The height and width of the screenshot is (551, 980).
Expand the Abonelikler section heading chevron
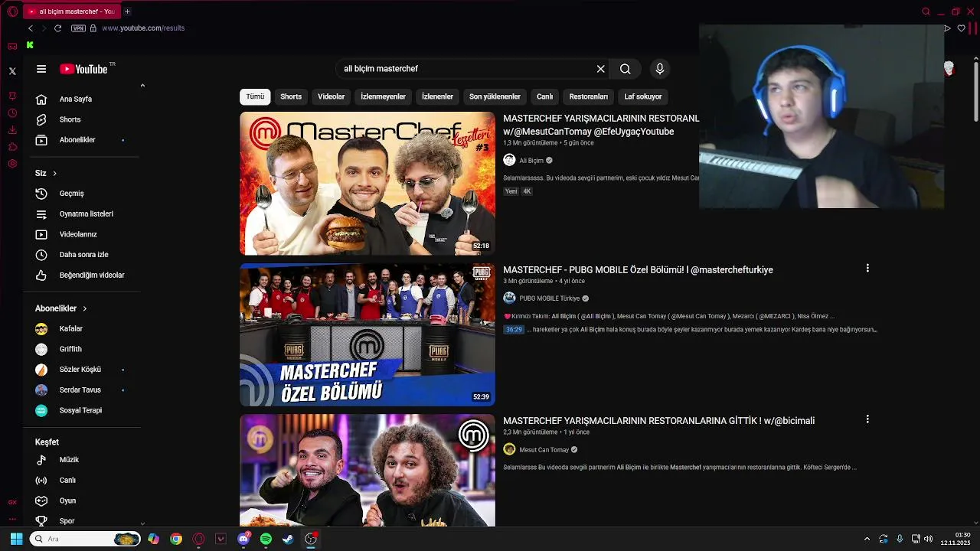[84, 308]
